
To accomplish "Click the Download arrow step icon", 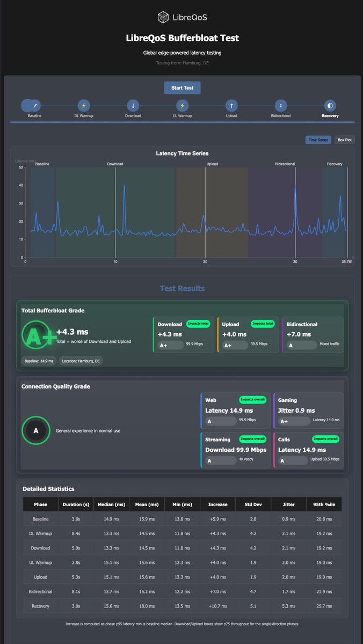I will (x=133, y=106).
